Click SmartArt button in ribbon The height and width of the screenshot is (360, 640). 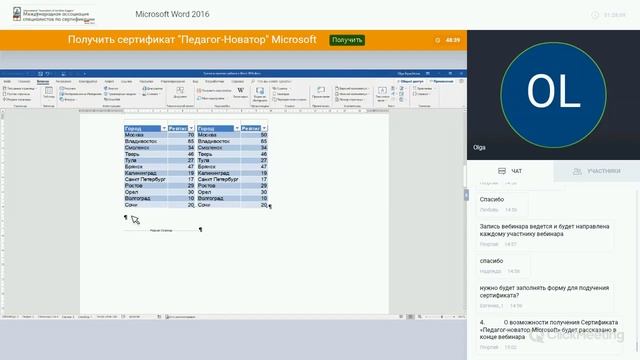[x=112, y=99]
